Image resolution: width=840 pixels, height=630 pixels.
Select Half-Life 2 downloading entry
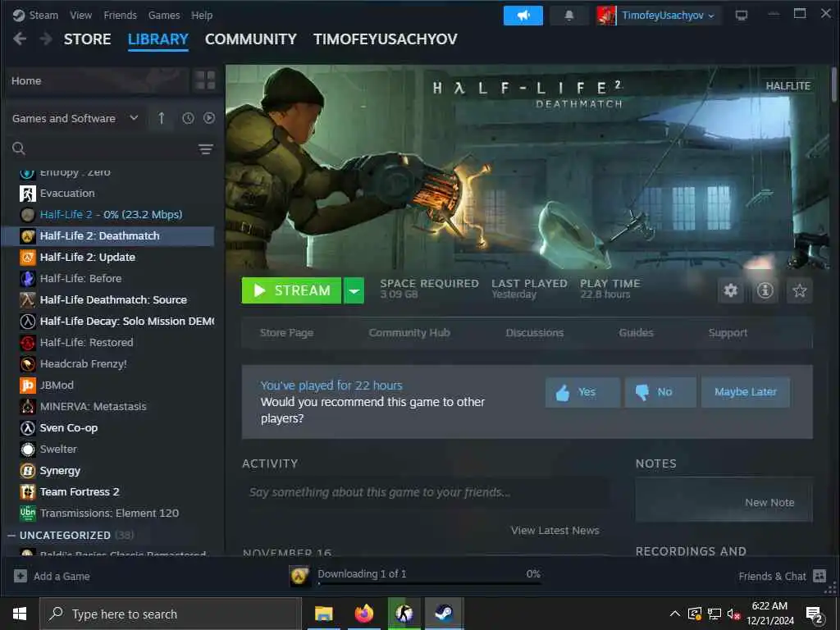(107, 214)
